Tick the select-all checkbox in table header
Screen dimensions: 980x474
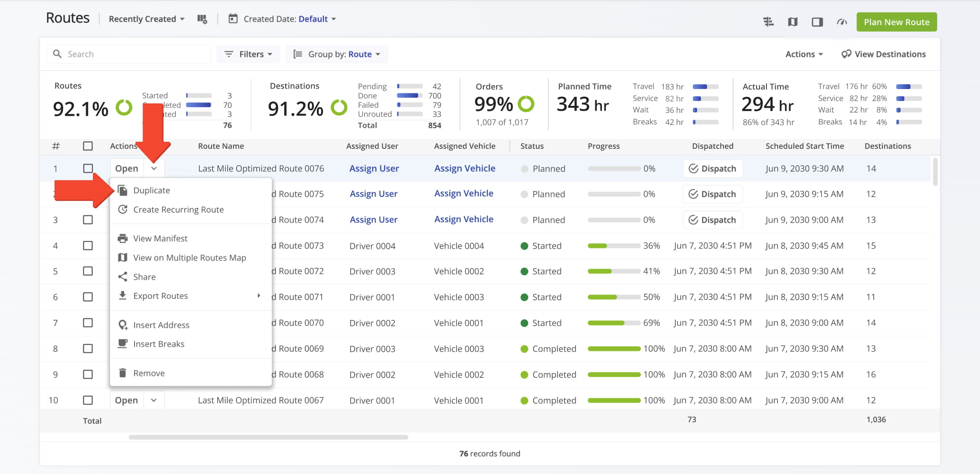pos(88,146)
